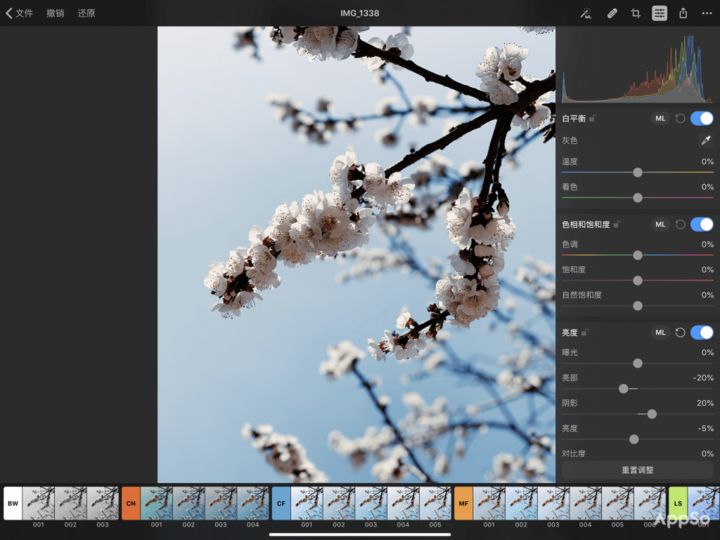Go back to 文件 browser
Screen dimensions: 720x540
20,13
